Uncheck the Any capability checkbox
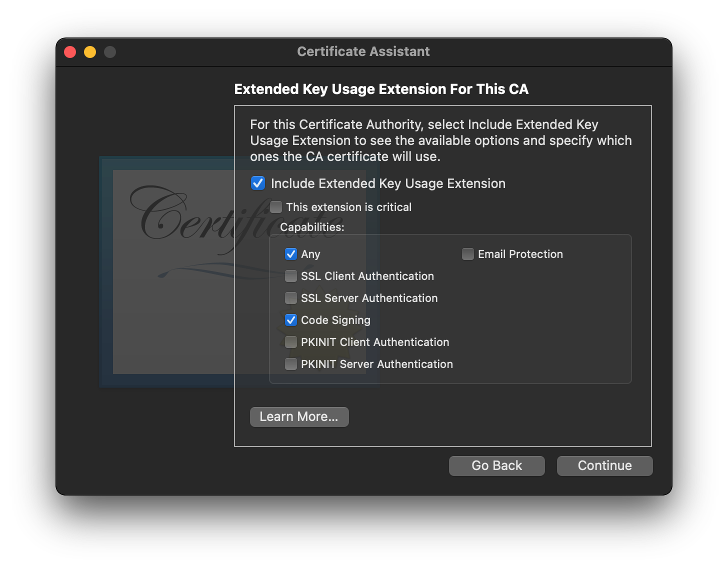 pos(291,254)
